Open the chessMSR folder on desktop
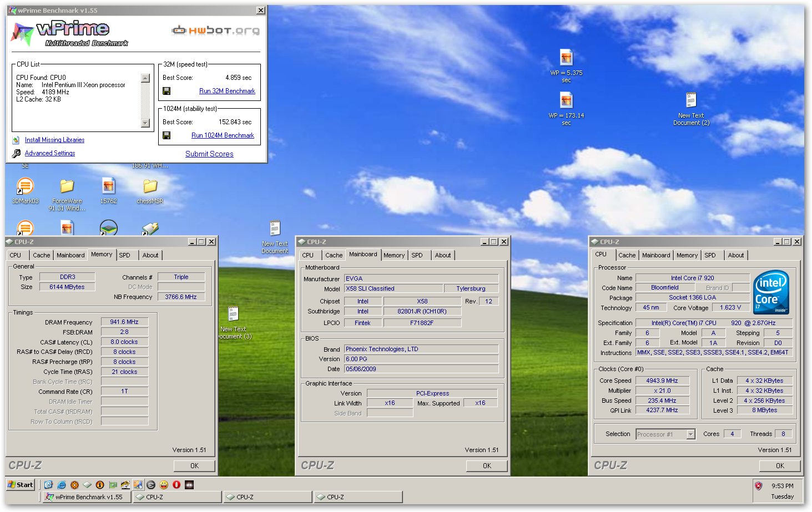 pyautogui.click(x=150, y=191)
